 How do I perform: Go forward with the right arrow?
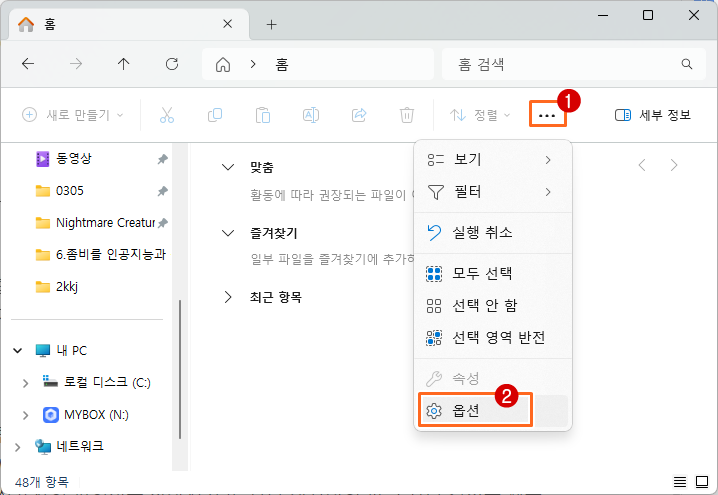click(x=76, y=64)
